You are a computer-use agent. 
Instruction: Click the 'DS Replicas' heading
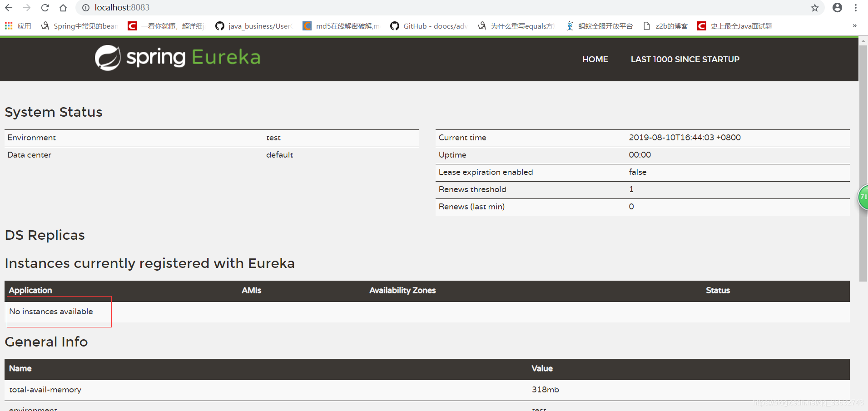point(45,235)
